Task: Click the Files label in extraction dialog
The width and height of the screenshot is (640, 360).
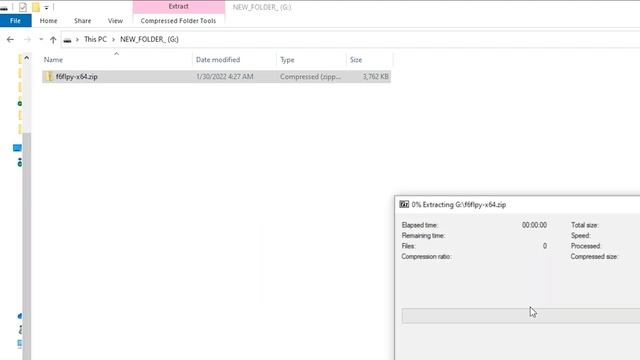Action: coord(409,246)
